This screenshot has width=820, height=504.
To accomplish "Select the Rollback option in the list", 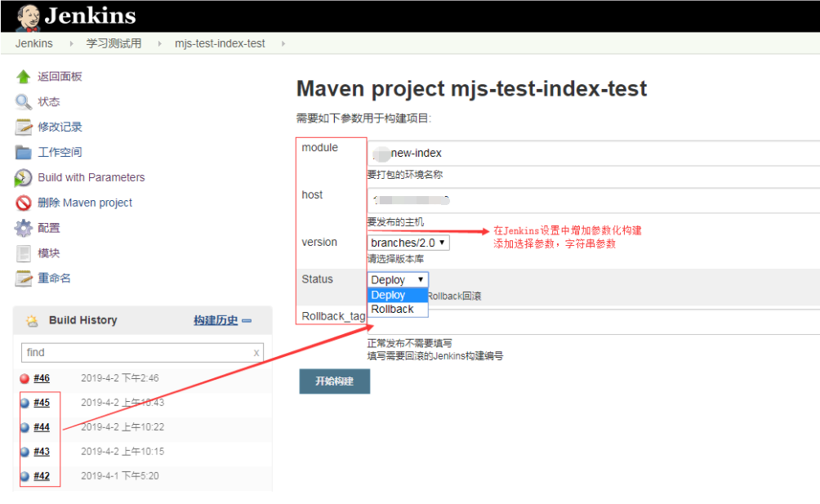I will [x=398, y=310].
